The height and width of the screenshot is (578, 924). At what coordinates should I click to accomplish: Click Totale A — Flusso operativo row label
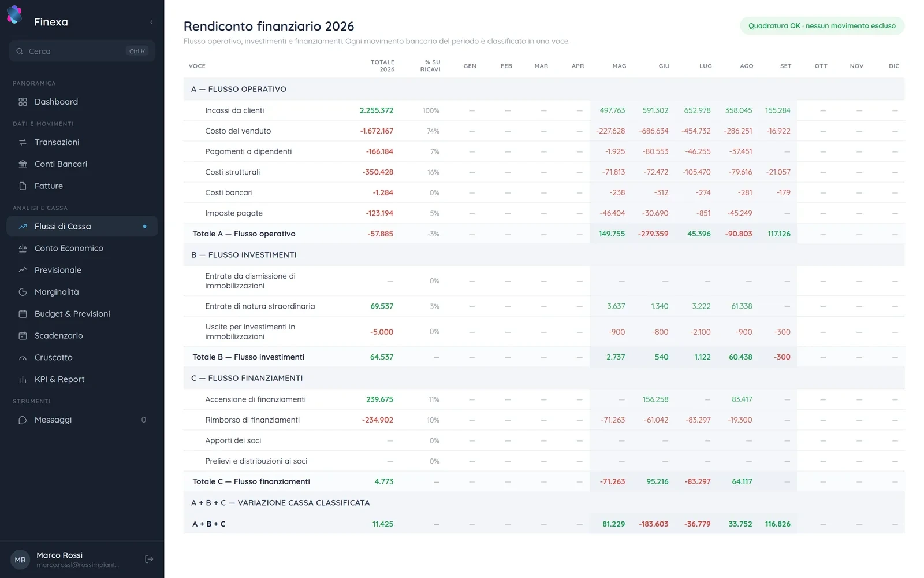(x=244, y=234)
